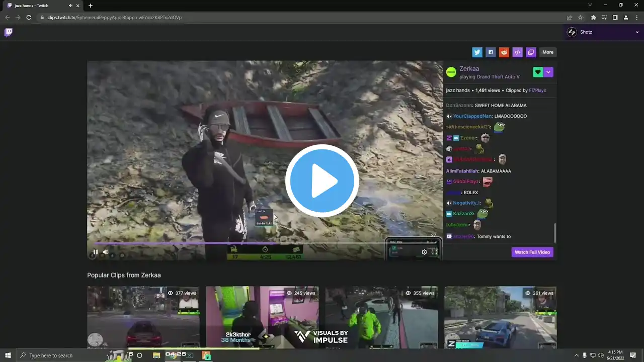The height and width of the screenshot is (362, 644).
Task: Share the clip on Reddit
Action: 504,52
